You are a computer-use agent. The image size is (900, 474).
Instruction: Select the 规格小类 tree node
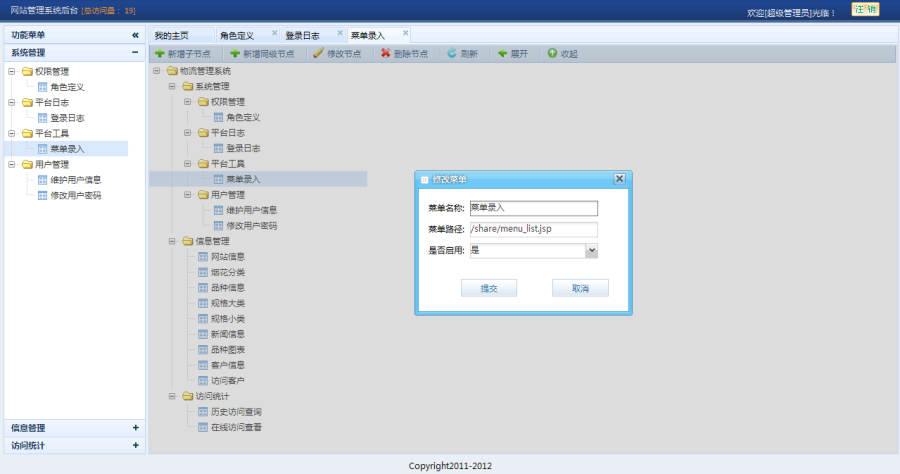[228, 318]
